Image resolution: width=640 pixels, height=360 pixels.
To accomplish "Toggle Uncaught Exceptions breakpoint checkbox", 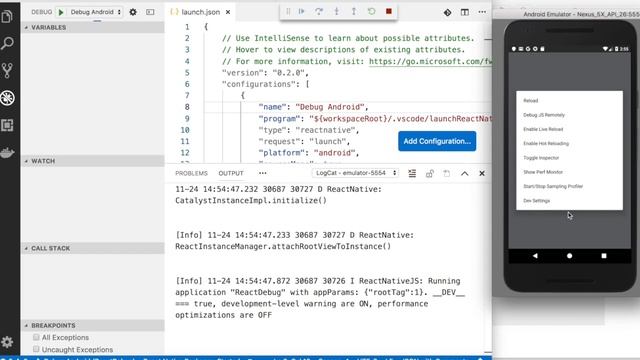I will (x=36, y=349).
